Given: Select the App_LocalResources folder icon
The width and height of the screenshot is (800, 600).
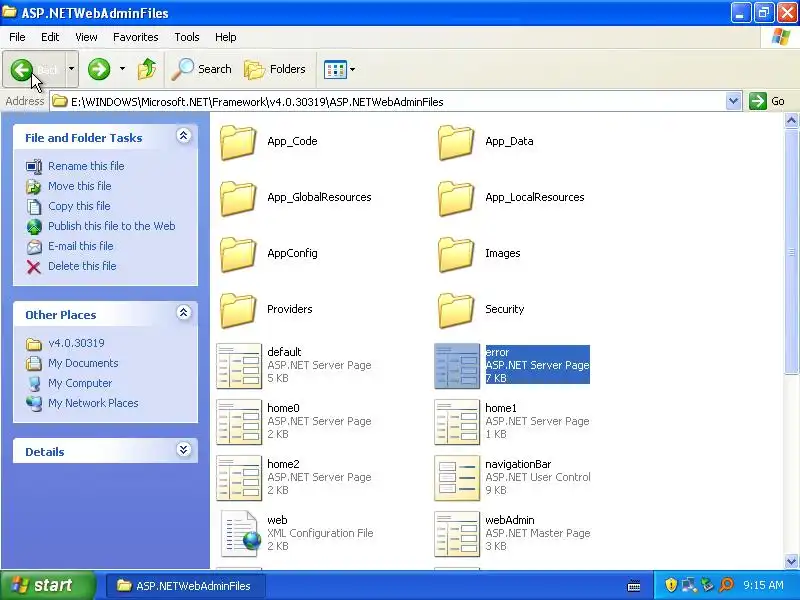Looking at the screenshot, I should point(456,198).
